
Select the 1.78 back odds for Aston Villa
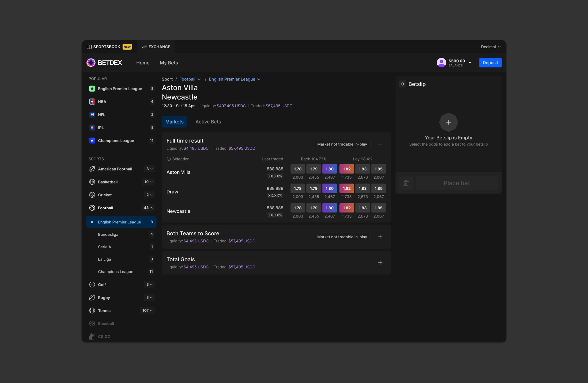pyautogui.click(x=297, y=169)
